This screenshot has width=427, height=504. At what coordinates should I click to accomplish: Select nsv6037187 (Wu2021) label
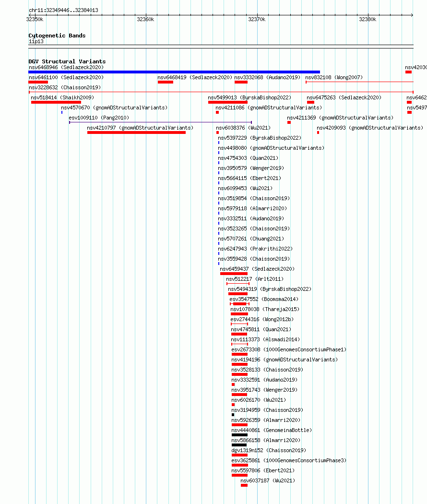tap(268, 481)
